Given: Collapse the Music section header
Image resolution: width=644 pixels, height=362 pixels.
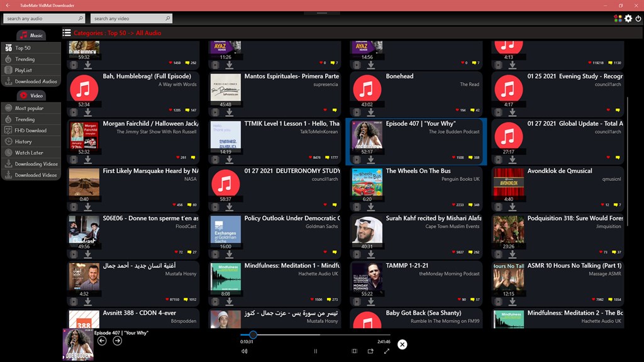Looking at the screenshot, I should [x=31, y=35].
